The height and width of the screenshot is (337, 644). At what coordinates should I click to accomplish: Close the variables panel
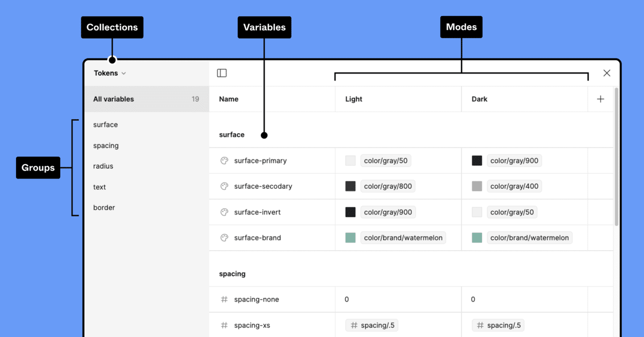(607, 73)
